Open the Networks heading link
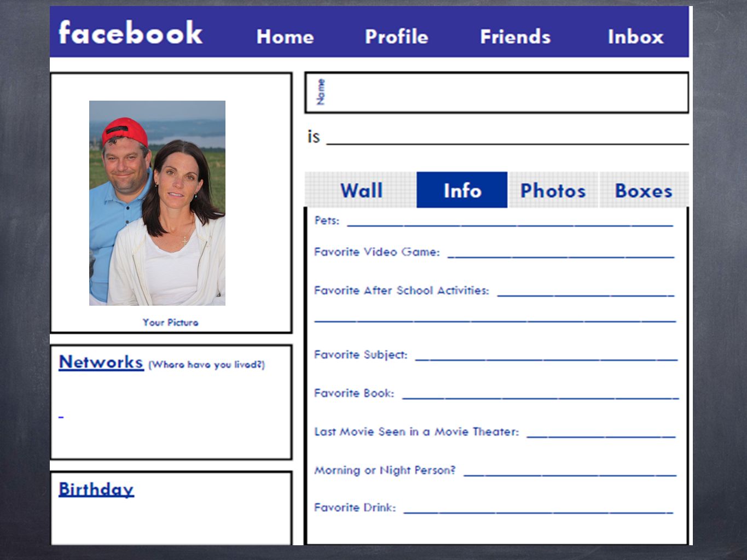The image size is (747, 560). coord(101,362)
